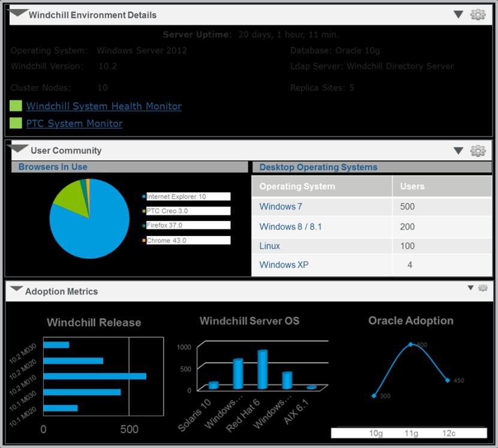Open the PTC System Monitor link
The image size is (498, 448).
click(x=74, y=123)
